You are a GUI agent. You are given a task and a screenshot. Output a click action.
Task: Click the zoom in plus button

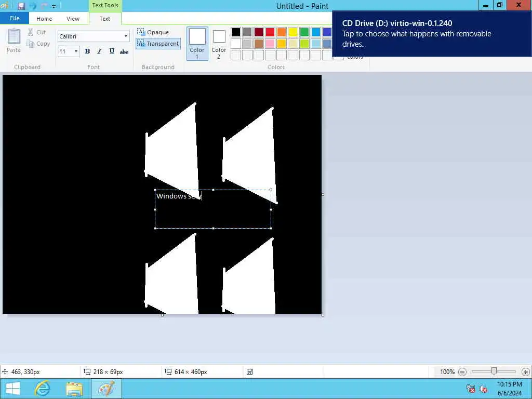(525, 372)
